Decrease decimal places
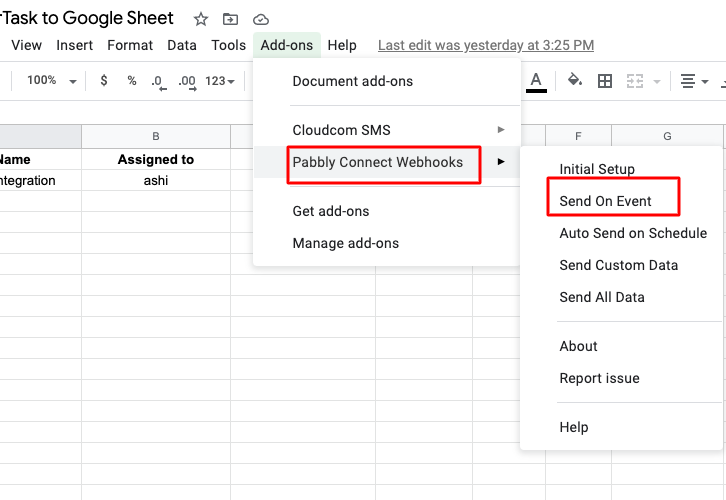Viewport: 726px width, 500px height. (159, 82)
